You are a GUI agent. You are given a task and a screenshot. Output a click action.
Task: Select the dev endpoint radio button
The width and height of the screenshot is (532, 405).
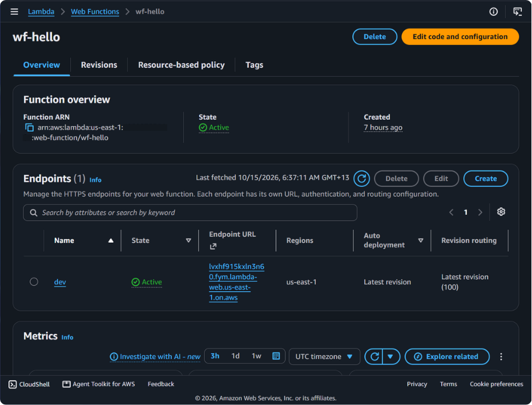[x=34, y=282]
